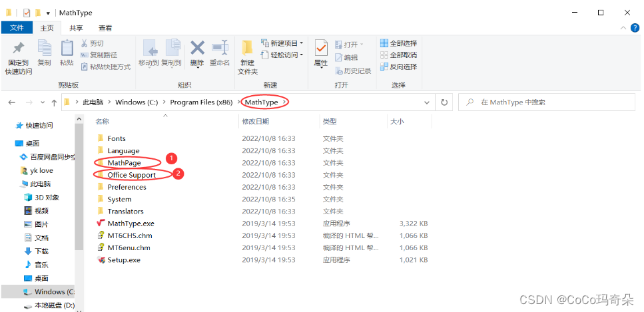Switch to Share (共享) tab
Image resolution: width=644 pixels, height=312 pixels.
(x=76, y=28)
